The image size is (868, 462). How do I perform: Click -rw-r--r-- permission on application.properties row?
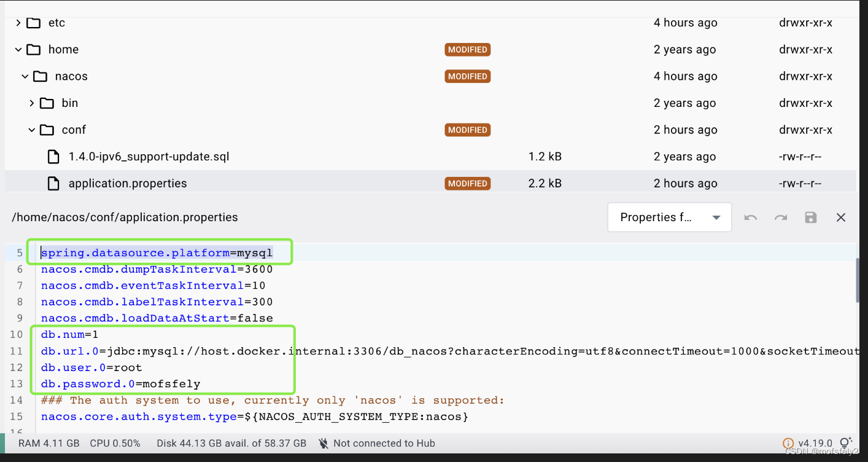(800, 183)
